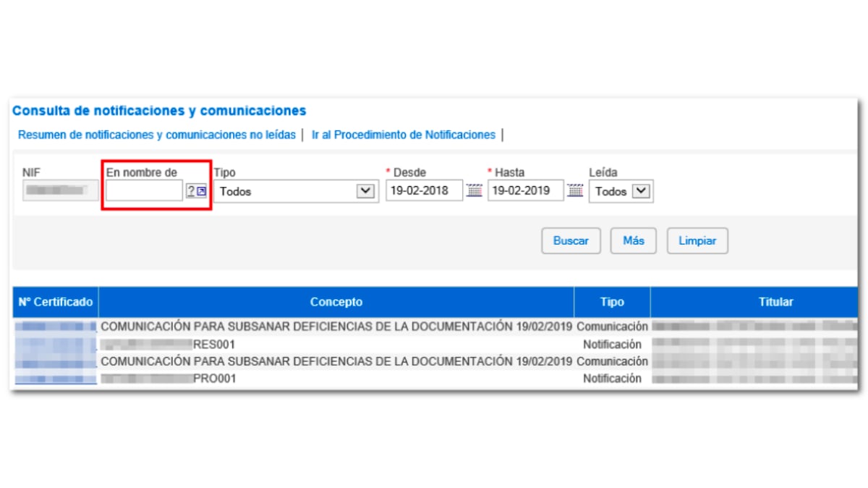The width and height of the screenshot is (868, 488).
Task: Open the Desde calendar picker icon
Action: [x=474, y=191]
